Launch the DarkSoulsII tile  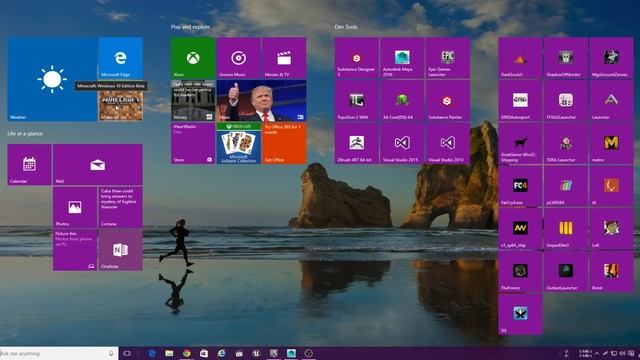tap(520, 58)
